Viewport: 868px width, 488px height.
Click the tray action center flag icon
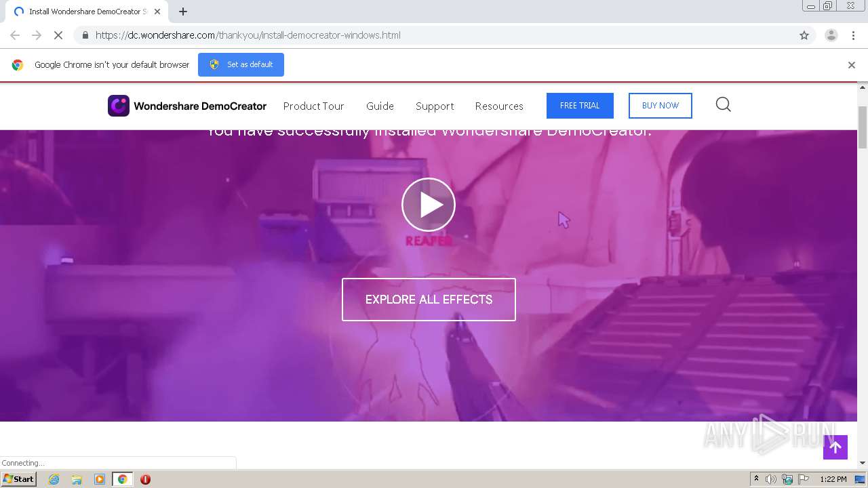coord(804,479)
